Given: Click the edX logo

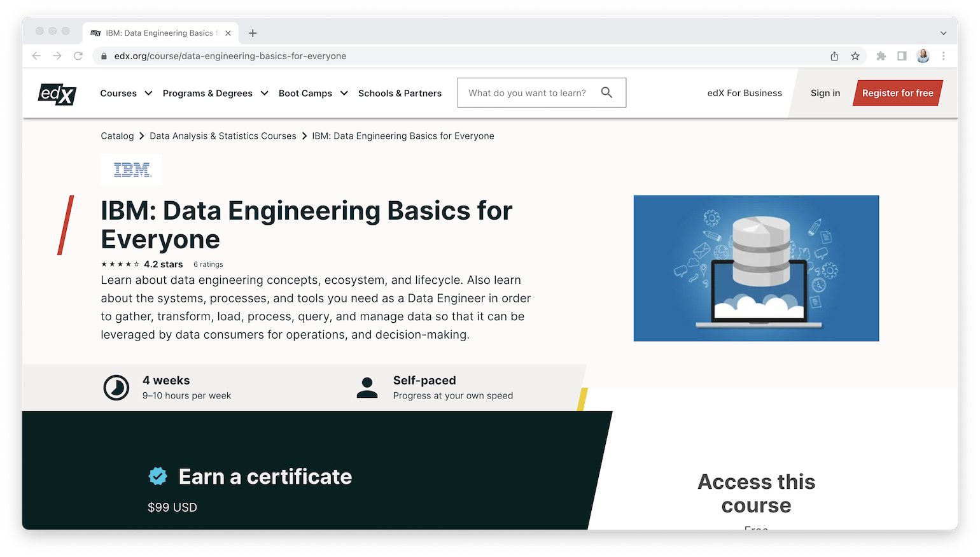Looking at the screenshot, I should (x=57, y=94).
